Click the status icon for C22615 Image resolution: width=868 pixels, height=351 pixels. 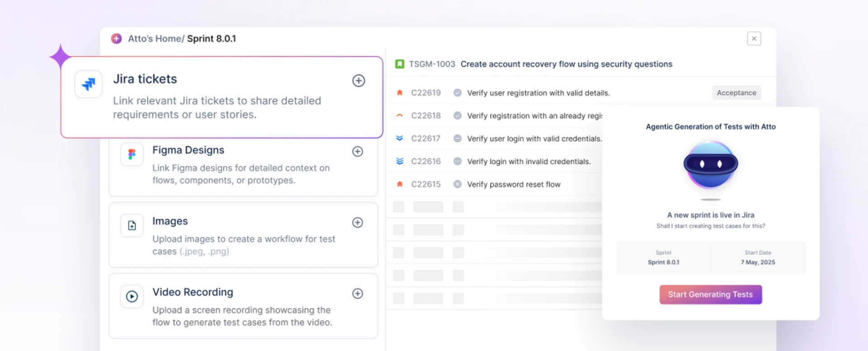(458, 184)
